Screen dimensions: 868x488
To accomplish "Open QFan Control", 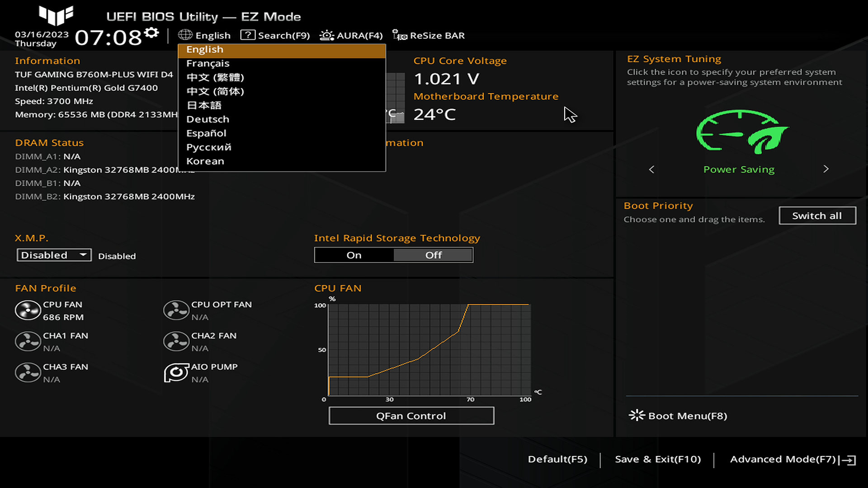I will [411, 416].
